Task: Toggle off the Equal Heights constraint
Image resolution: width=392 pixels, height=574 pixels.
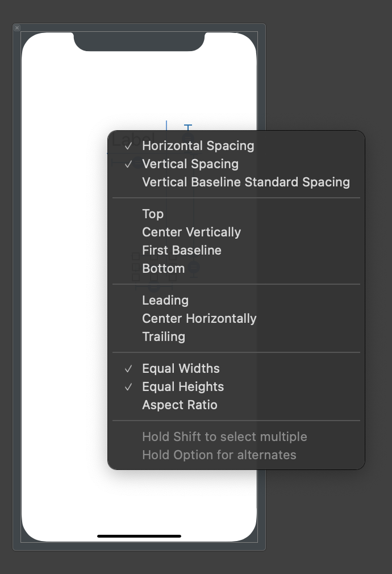Action: tap(183, 386)
